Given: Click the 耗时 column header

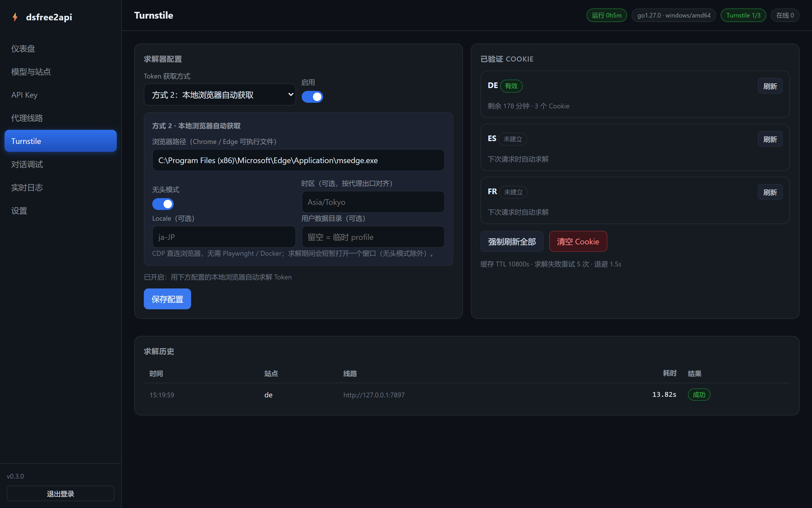Looking at the screenshot, I should [669, 373].
